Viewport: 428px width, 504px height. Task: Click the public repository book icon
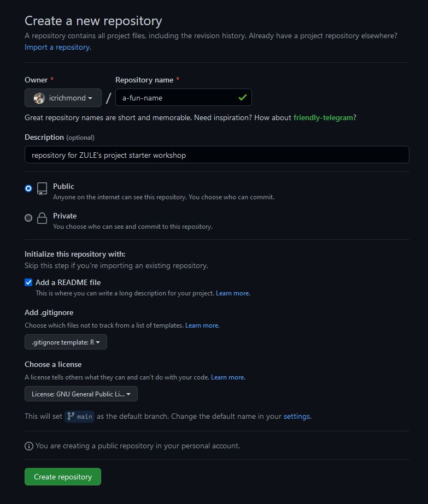[42, 189]
